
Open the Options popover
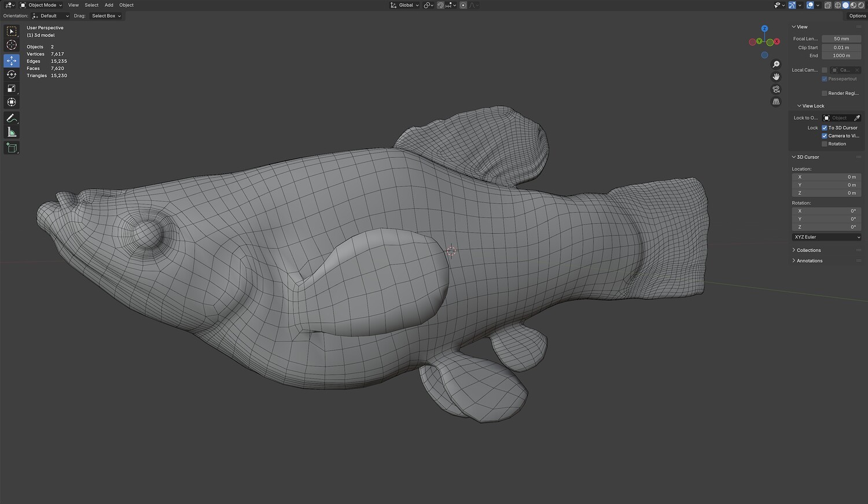pos(857,16)
